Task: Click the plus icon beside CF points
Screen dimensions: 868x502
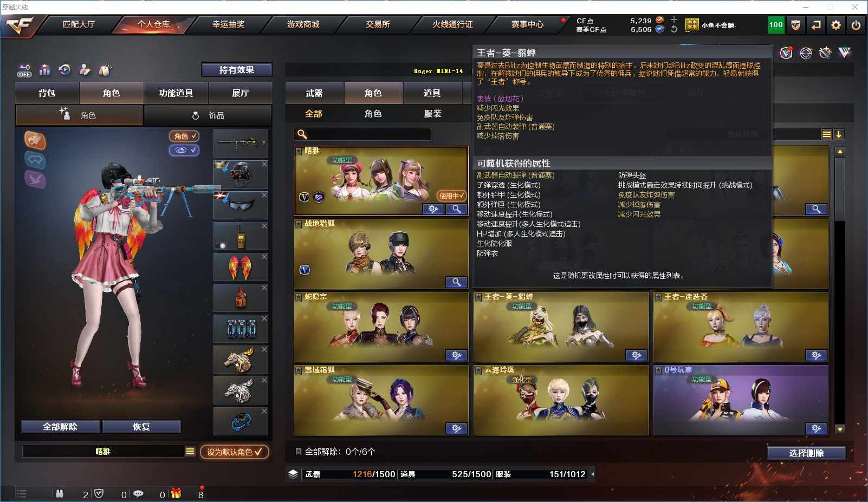Action: 674,19
